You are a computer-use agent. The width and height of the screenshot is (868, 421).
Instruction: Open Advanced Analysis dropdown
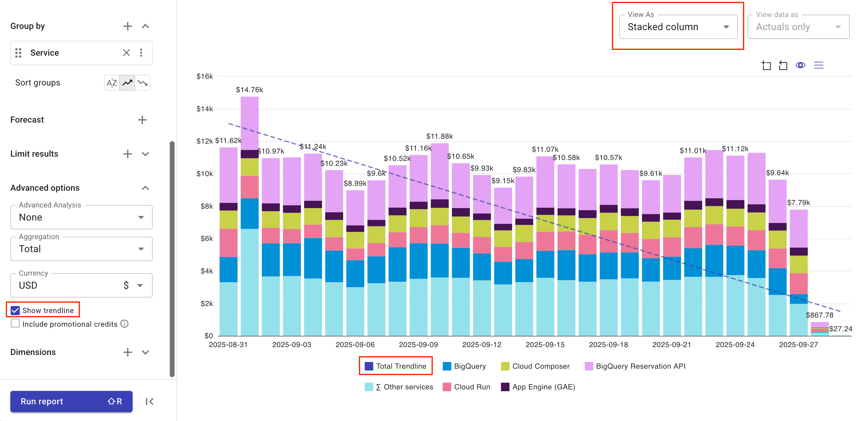tap(81, 217)
